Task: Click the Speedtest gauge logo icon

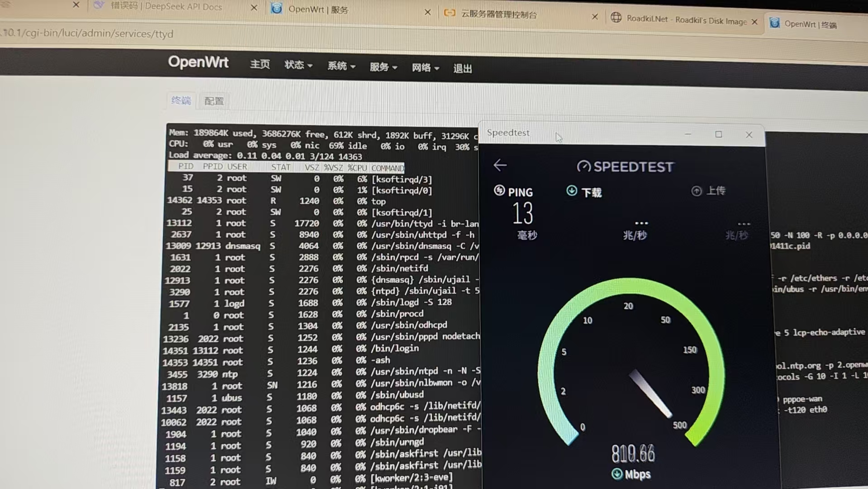Action: tap(583, 167)
